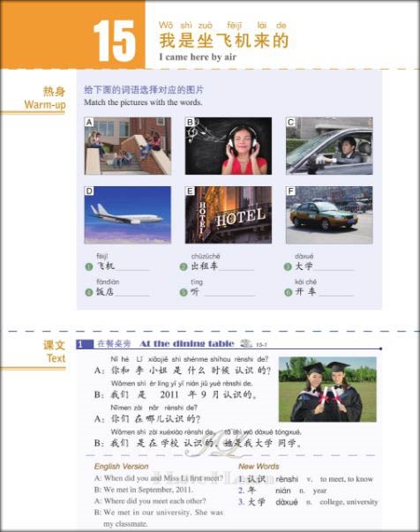Click picture B of girl with headphones

[229, 146]
